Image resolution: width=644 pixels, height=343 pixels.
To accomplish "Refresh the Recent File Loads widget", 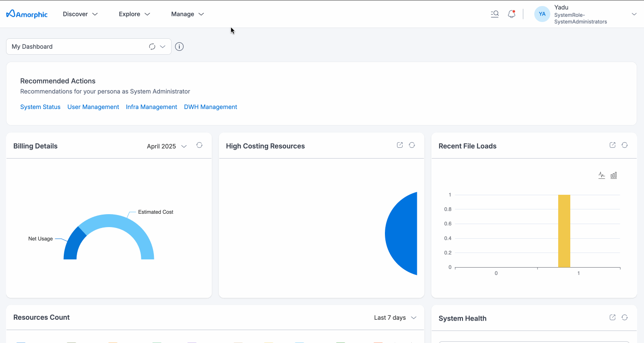I will (x=625, y=145).
